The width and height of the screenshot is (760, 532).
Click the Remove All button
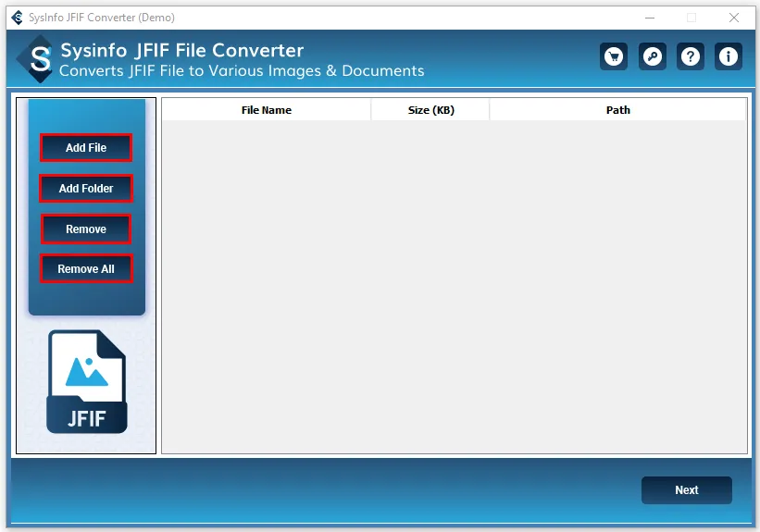(86, 269)
